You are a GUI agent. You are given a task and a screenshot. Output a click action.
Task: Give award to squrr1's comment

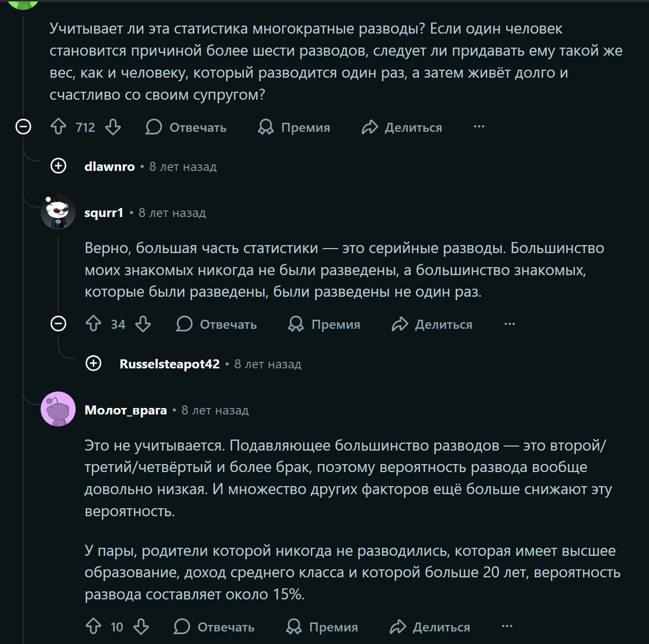(x=324, y=324)
